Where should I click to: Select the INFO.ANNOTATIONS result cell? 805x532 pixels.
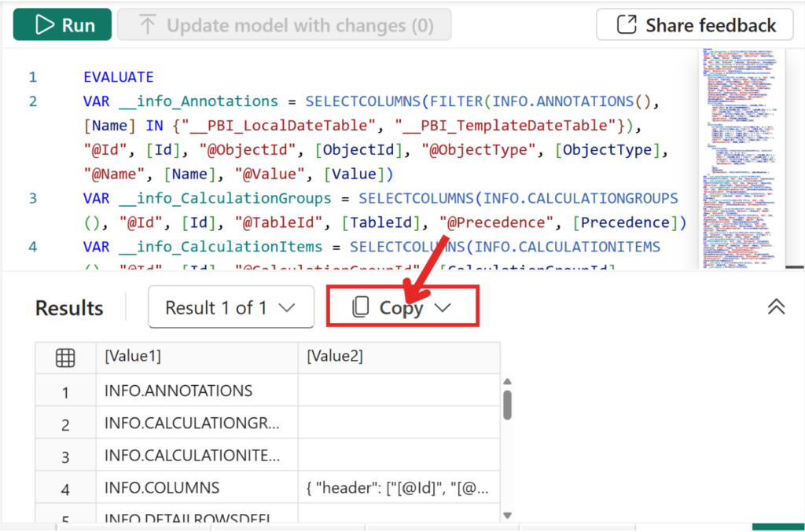(176, 391)
